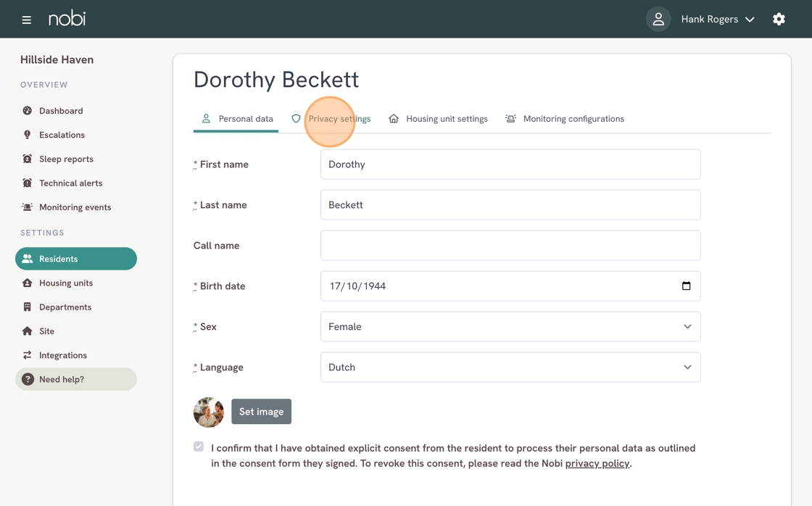
Task: Click the Set image button
Action: click(261, 412)
